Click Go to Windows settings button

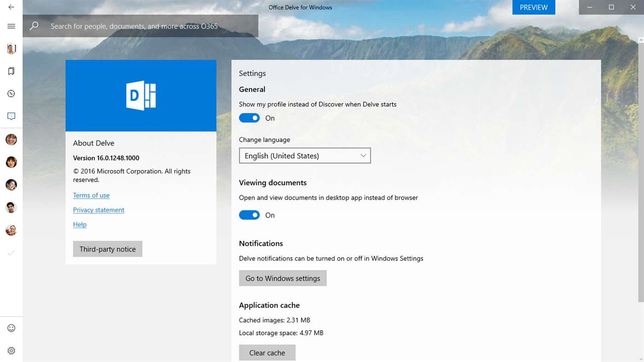click(283, 278)
